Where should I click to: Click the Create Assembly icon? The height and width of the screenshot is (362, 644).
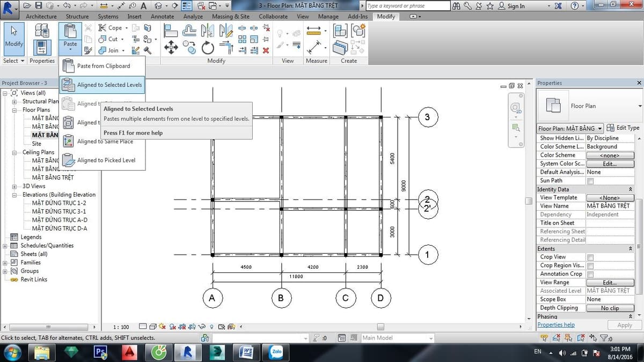click(341, 31)
